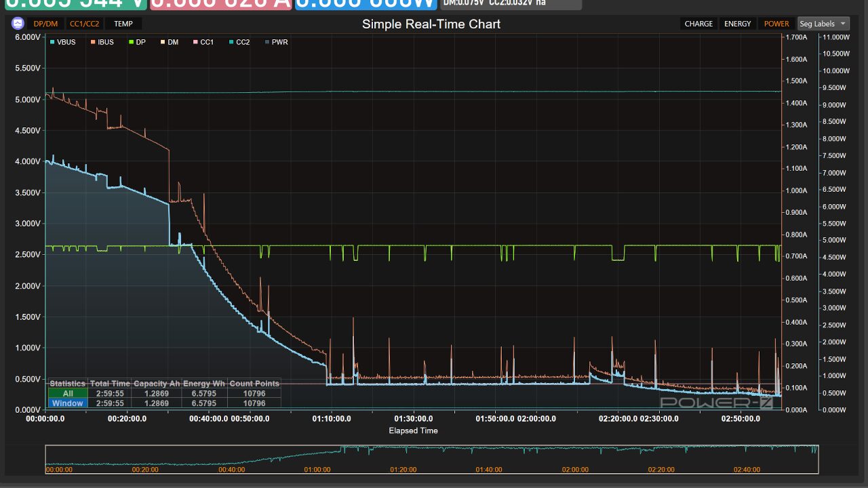This screenshot has height=488, width=868.
Task: Click the wattage readout in the blue panel
Action: point(366,4)
